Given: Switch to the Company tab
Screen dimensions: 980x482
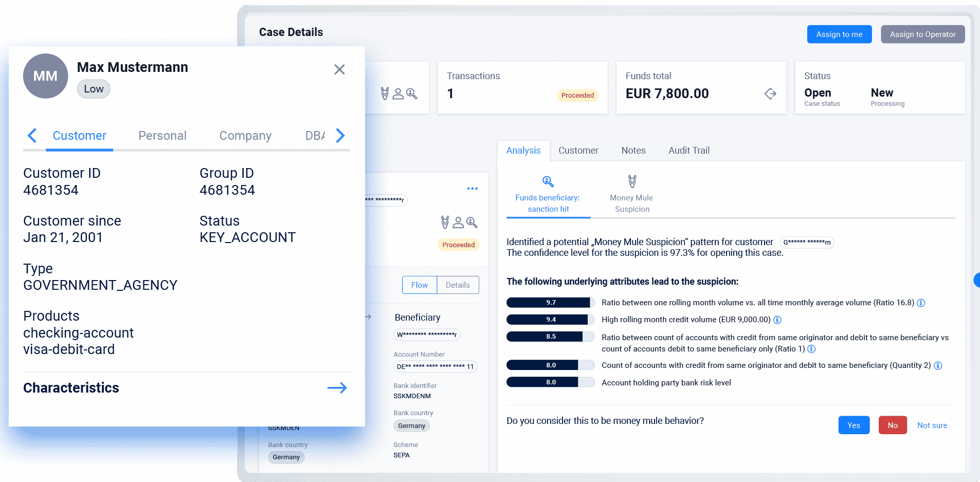Looking at the screenshot, I should click(245, 136).
